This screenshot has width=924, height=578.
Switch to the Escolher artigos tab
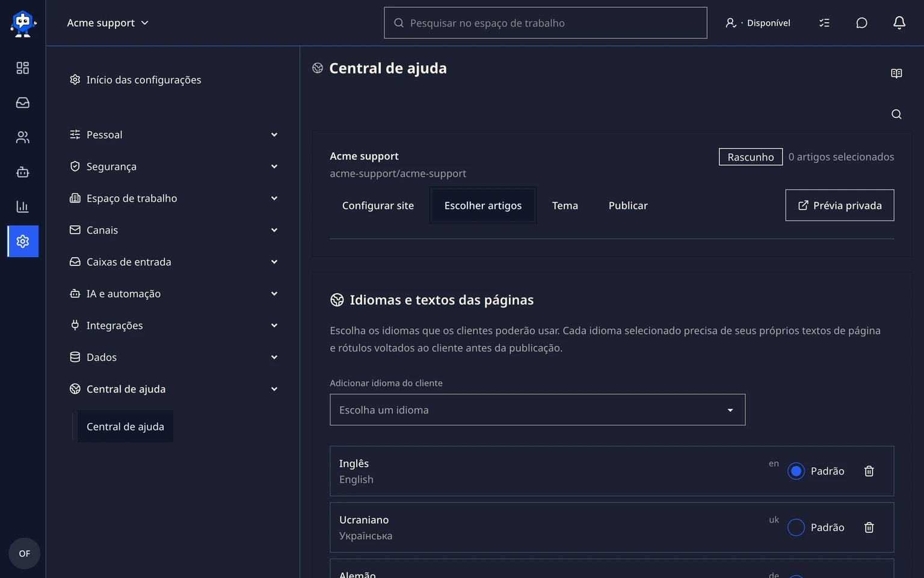483,205
